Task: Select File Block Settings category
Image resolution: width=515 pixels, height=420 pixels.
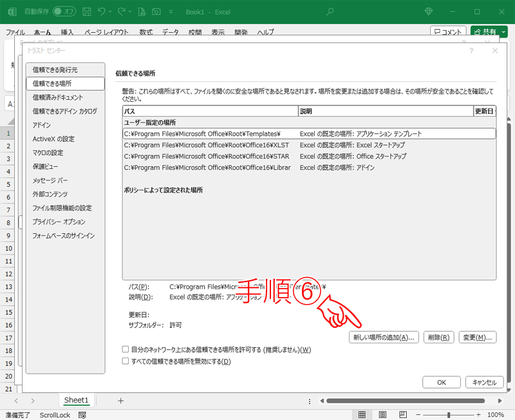Action: pyautogui.click(x=66, y=207)
